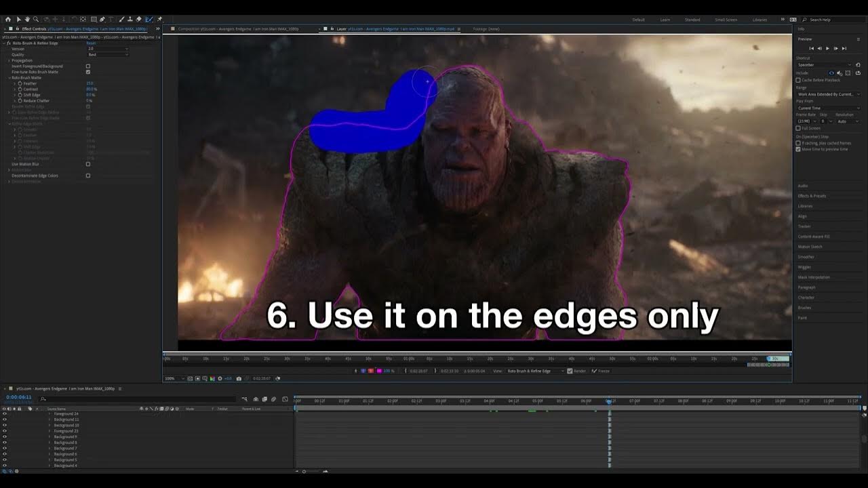Switch to the Composition viewer tab
This screenshot has width=868, height=488.
[x=235, y=29]
